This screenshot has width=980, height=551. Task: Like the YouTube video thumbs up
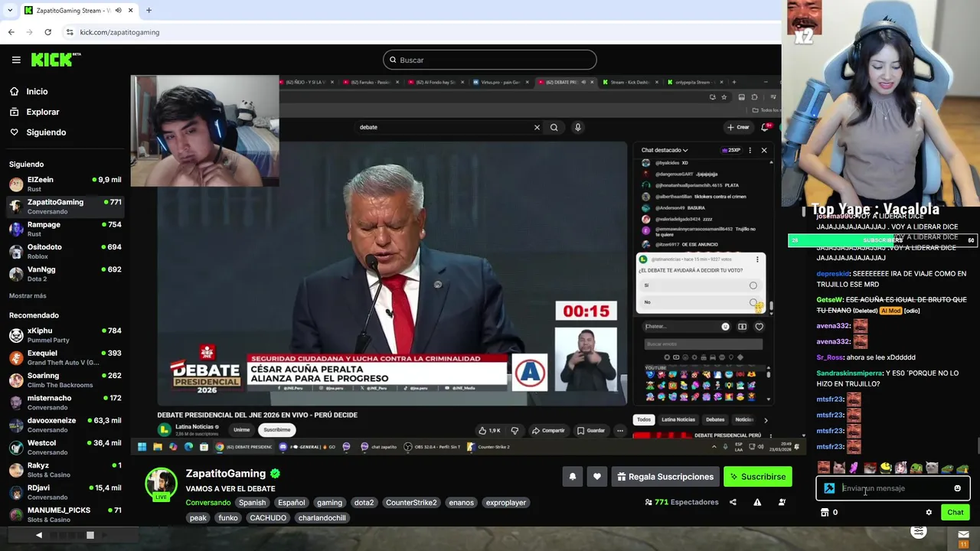(489, 431)
